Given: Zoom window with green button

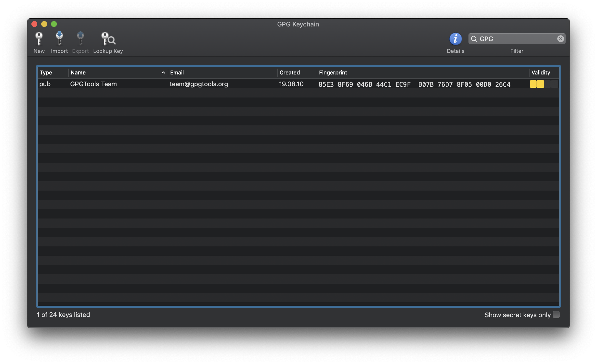Looking at the screenshot, I should click(54, 24).
